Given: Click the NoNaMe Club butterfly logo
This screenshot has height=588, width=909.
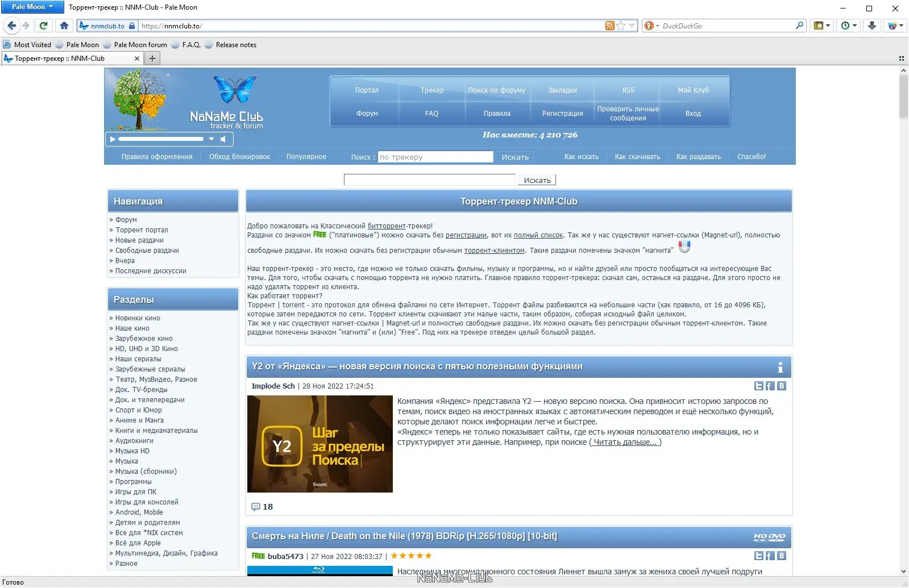Looking at the screenshot, I should [x=235, y=89].
